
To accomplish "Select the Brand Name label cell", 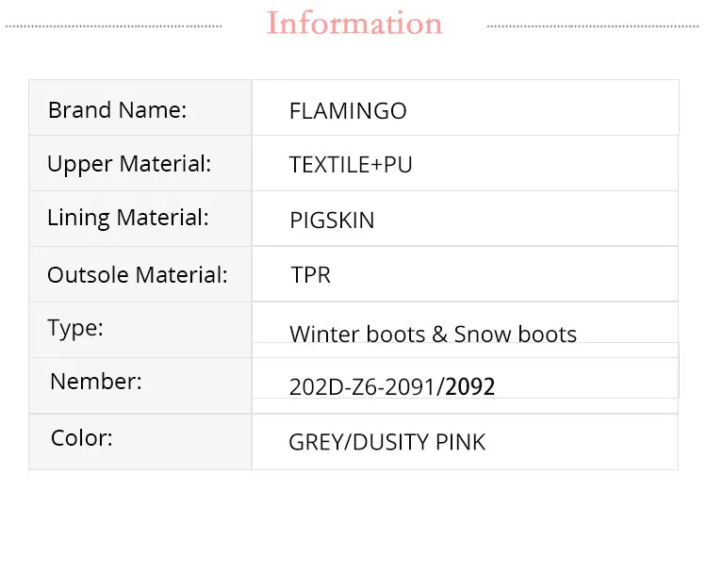I will (x=118, y=109).
